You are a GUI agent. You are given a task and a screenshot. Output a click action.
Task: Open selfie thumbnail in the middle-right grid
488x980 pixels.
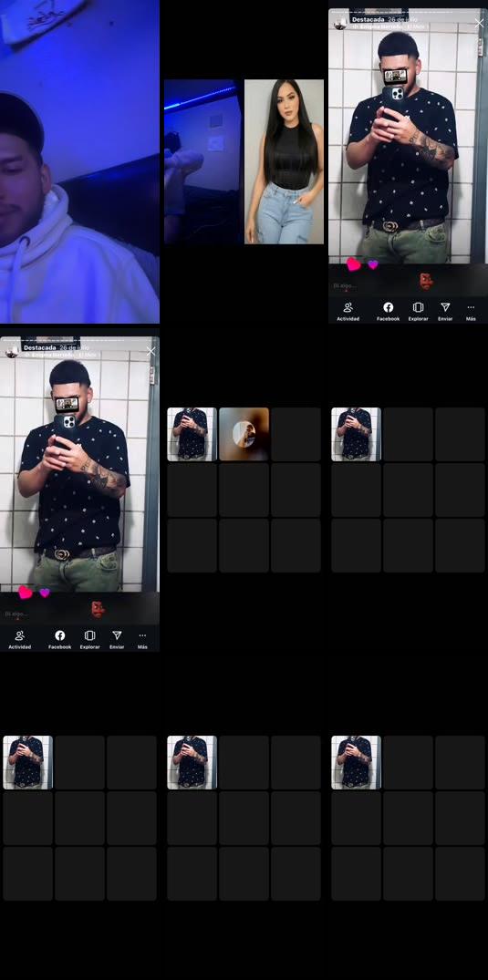[356, 434]
